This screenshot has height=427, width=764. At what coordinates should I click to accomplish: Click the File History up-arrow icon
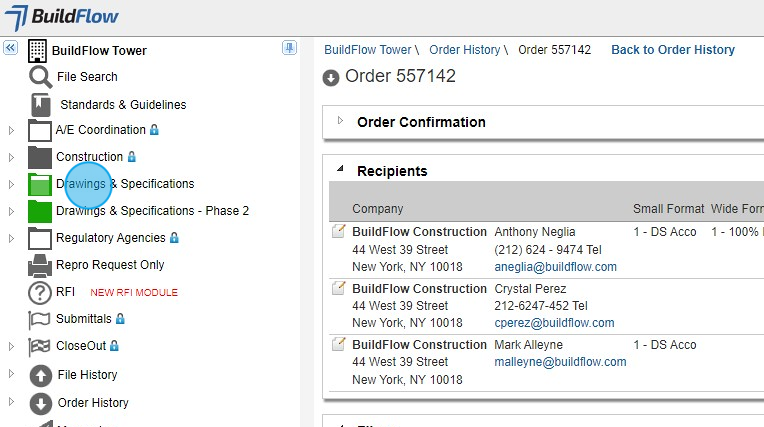click(41, 375)
